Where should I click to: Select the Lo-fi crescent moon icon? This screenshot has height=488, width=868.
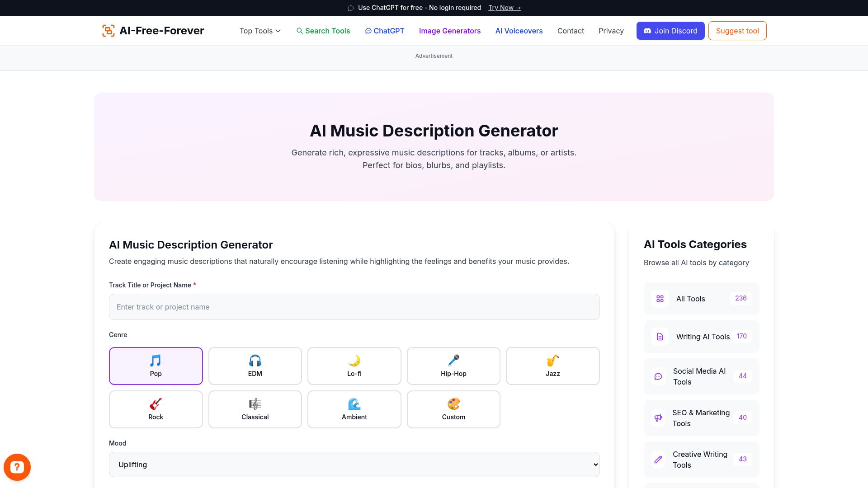354,361
